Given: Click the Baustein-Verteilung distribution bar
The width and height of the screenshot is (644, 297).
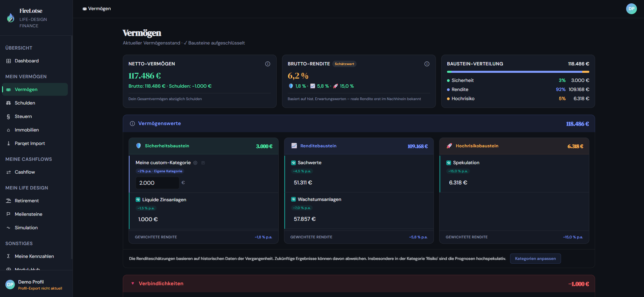Looking at the screenshot, I should pos(518,72).
